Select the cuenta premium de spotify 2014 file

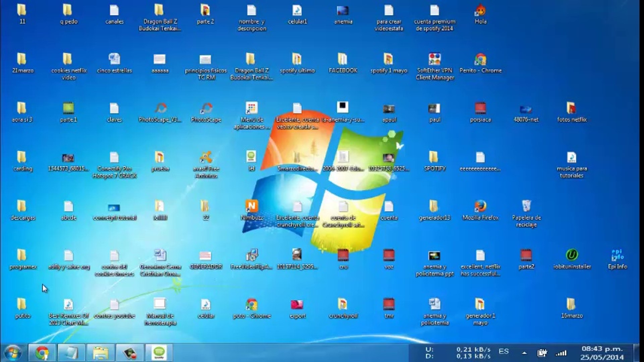click(434, 17)
